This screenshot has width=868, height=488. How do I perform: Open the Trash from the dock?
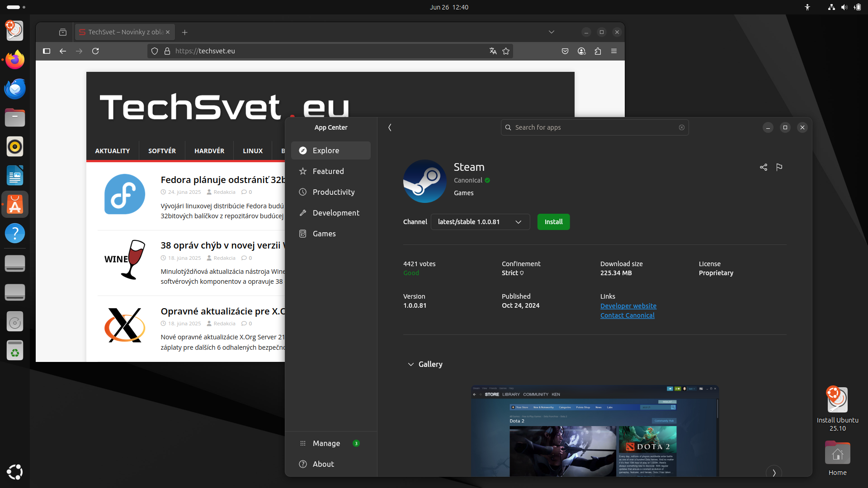[x=15, y=350]
